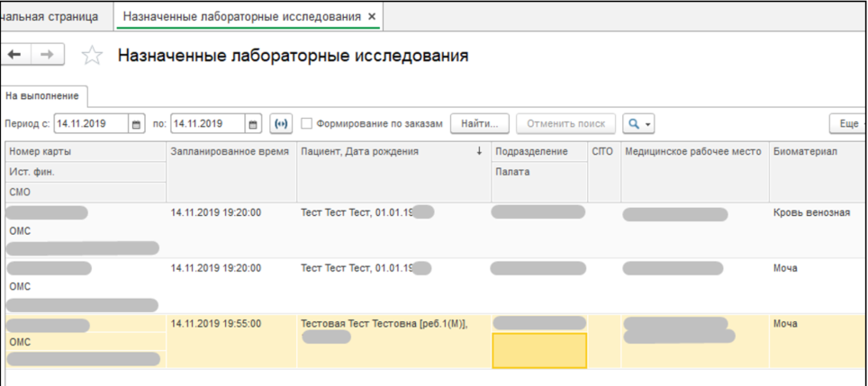This screenshot has height=386, width=868.
Task: Select the Кровь венозная row
Action: pos(810,213)
